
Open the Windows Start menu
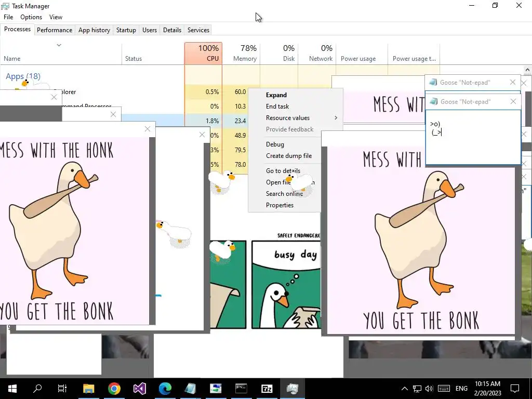click(x=12, y=388)
